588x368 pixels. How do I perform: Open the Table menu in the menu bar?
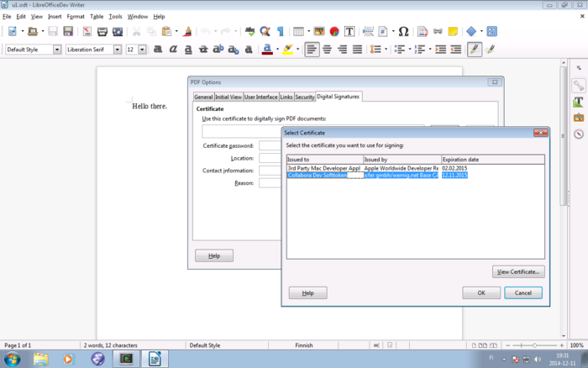pos(97,17)
